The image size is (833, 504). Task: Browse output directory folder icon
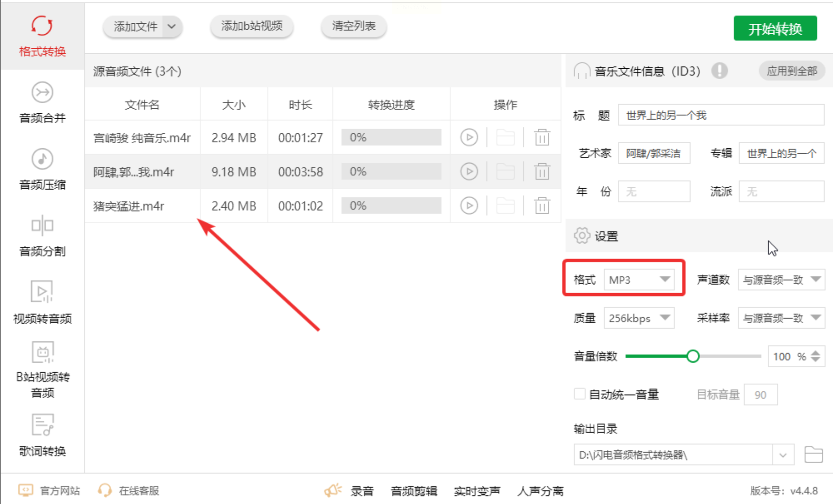(x=813, y=454)
